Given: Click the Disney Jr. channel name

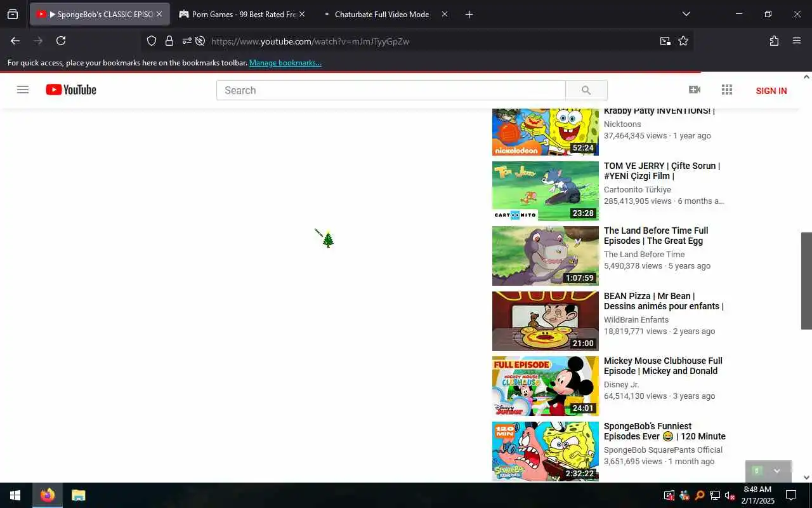Looking at the screenshot, I should tap(622, 384).
